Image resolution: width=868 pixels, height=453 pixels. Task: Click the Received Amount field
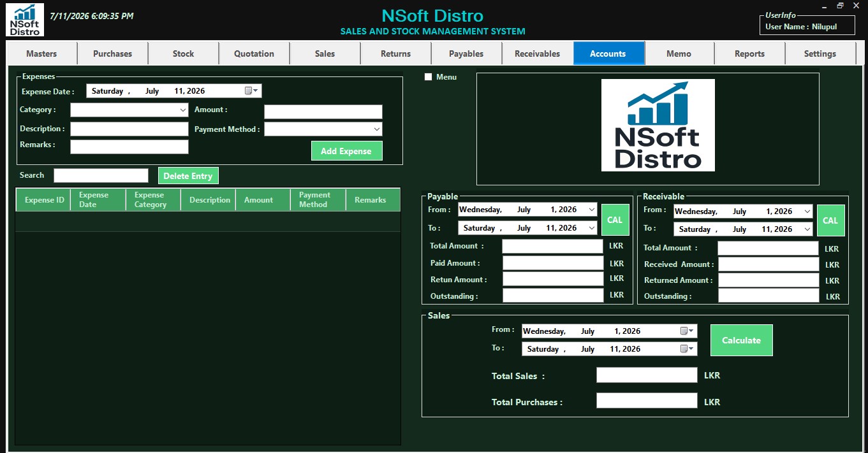point(769,264)
